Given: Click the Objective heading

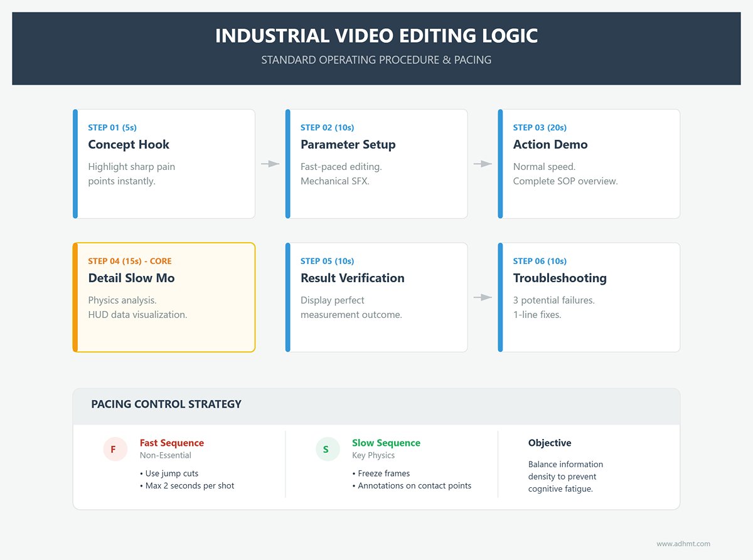Looking at the screenshot, I should coord(550,443).
